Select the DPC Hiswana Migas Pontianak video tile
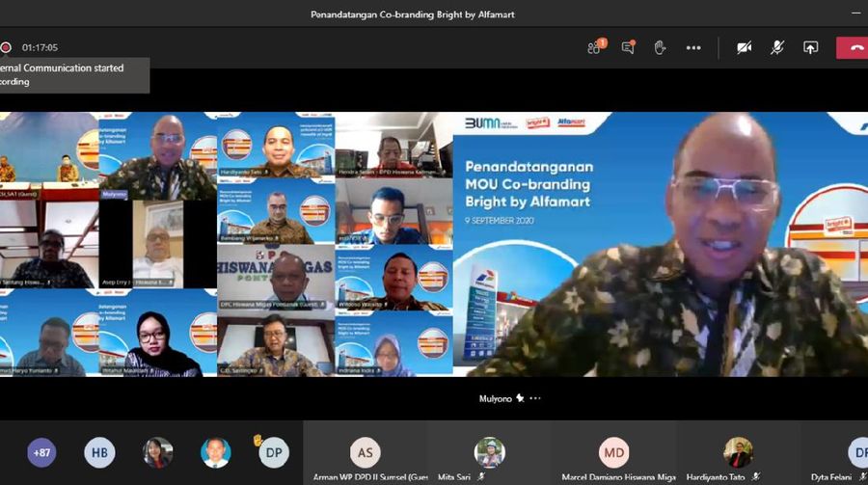 coord(276,277)
